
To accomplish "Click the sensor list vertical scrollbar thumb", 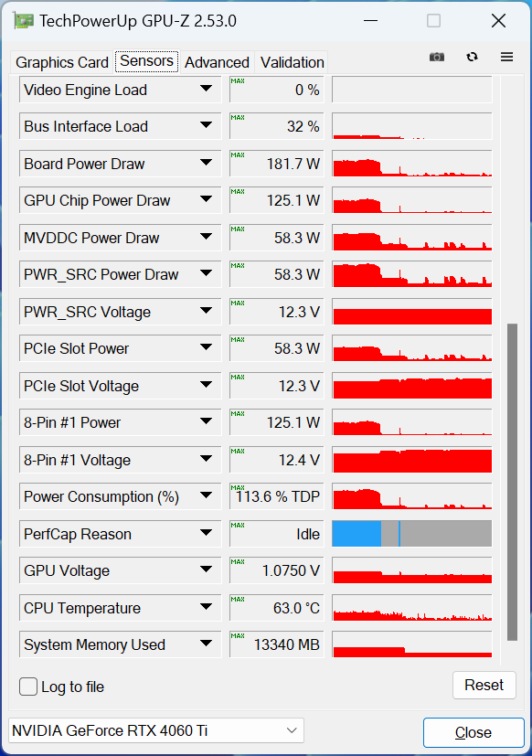I will point(512,482).
